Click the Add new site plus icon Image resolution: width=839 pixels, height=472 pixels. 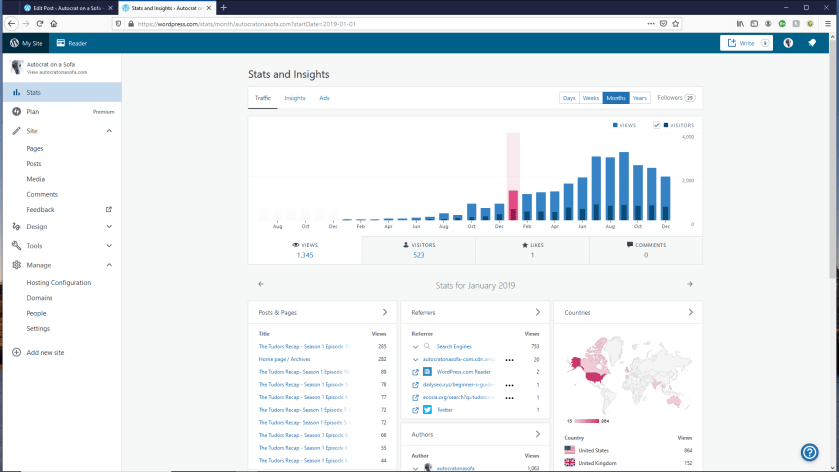(16, 352)
